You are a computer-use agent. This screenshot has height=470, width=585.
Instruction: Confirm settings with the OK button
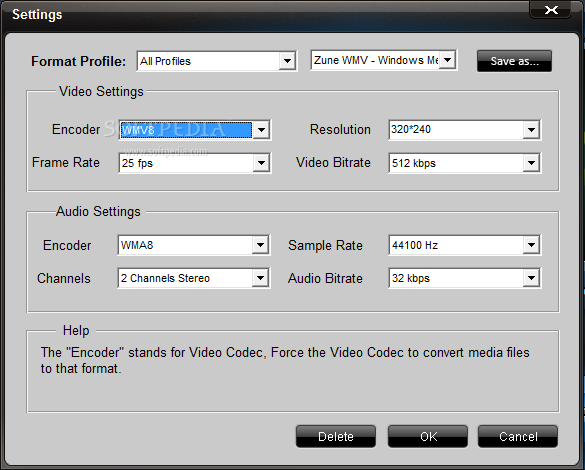coord(428,436)
